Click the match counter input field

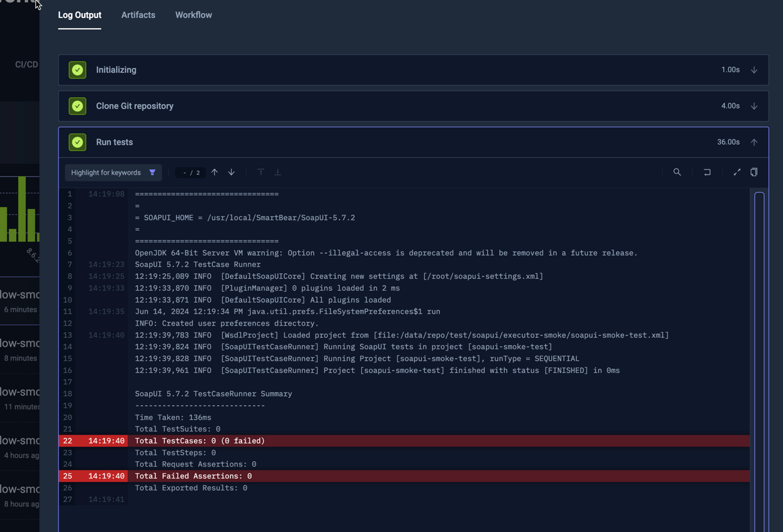[x=190, y=172]
